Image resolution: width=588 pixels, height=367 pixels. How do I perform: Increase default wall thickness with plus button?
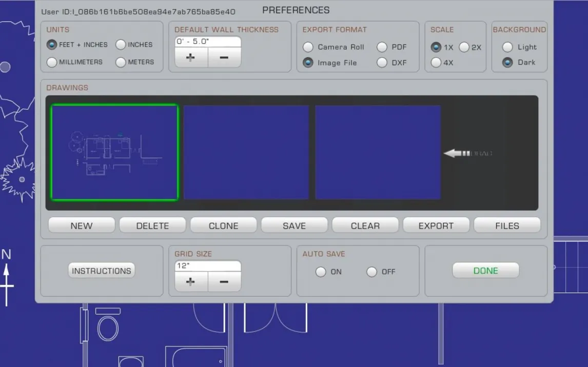(x=191, y=57)
